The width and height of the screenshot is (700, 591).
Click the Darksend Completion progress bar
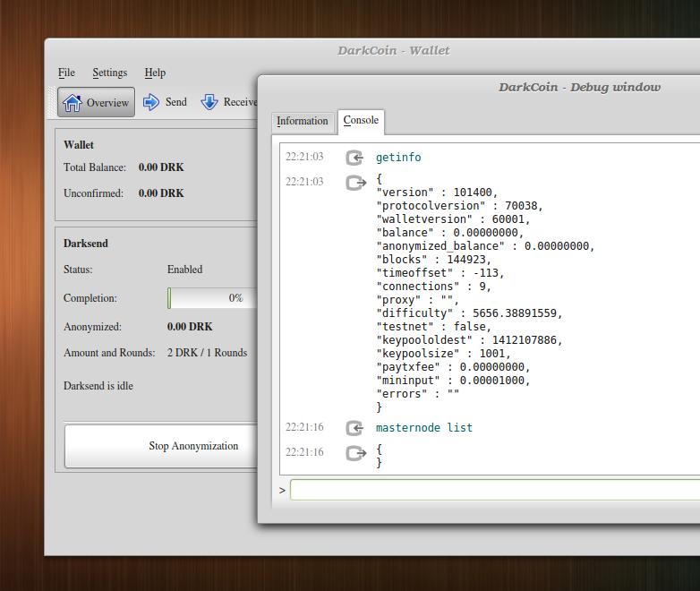point(211,298)
